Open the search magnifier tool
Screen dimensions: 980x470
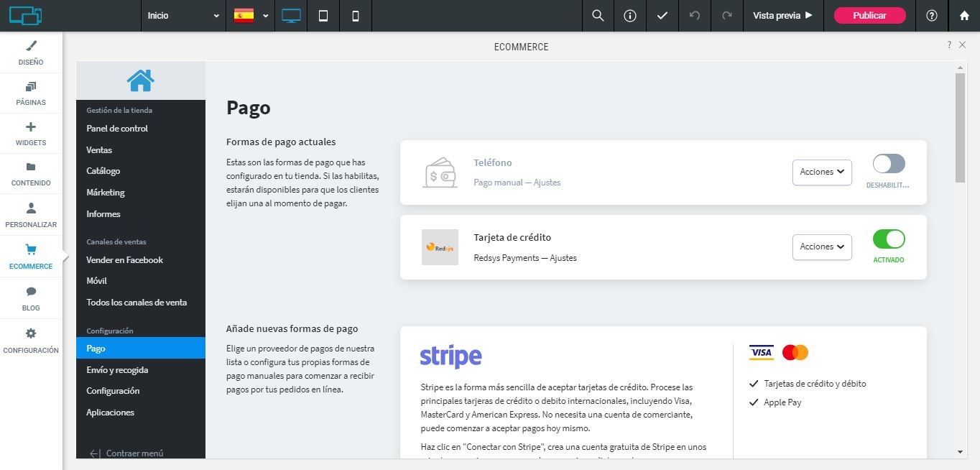(598, 16)
